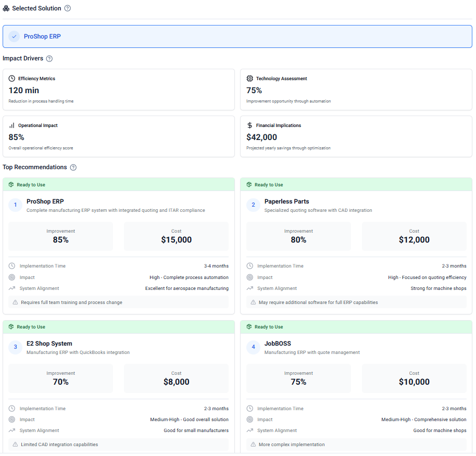Click the Ready to Use icon on Paperless Parts card

coord(249,185)
